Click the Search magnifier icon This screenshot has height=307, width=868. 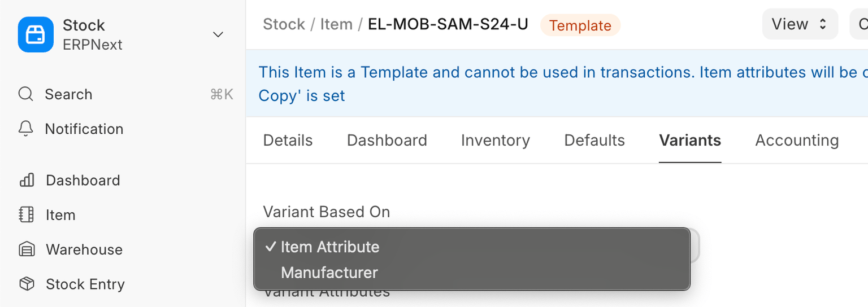click(26, 94)
